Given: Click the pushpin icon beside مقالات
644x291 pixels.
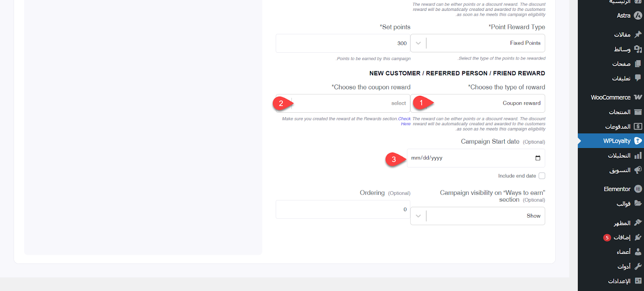Looking at the screenshot, I should point(638,34).
